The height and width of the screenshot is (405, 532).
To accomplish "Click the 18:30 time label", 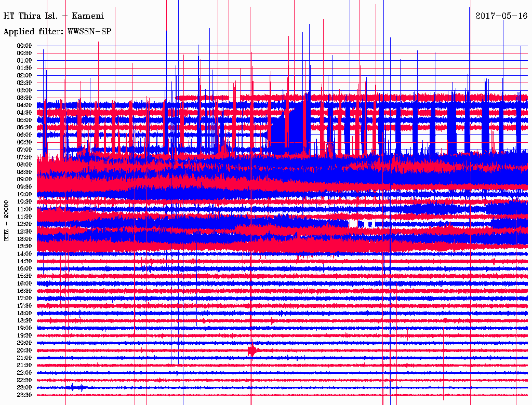I will [x=24, y=321].
